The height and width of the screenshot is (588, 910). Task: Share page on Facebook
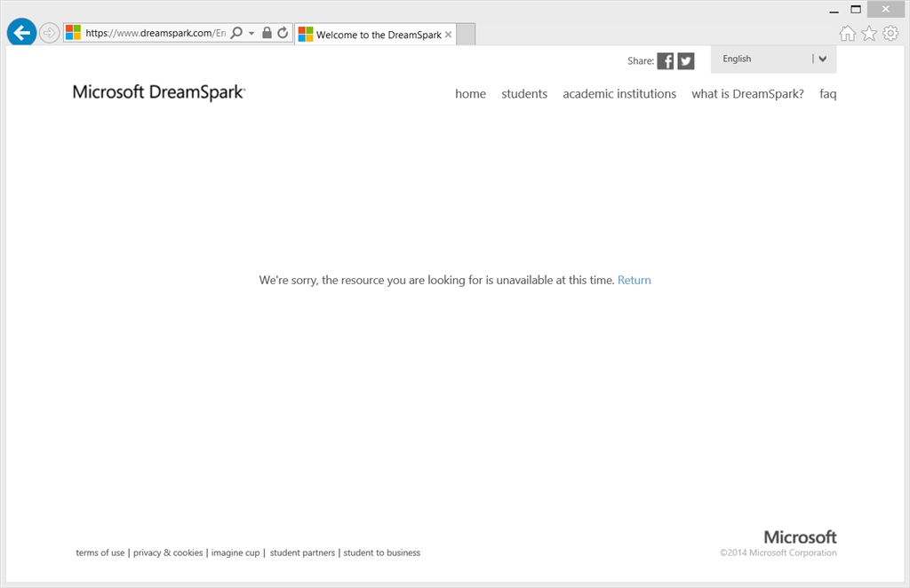(665, 61)
